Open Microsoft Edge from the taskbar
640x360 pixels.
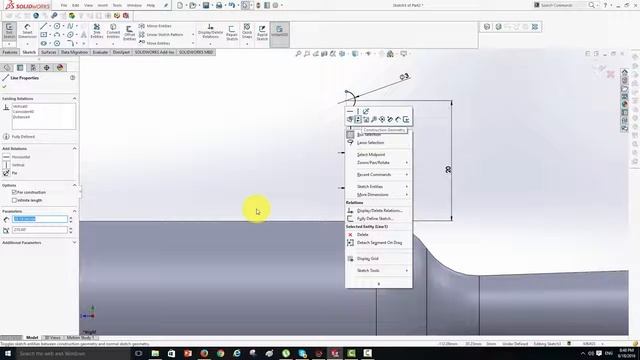pos(237,353)
